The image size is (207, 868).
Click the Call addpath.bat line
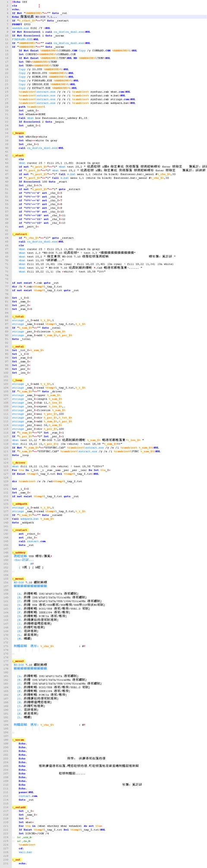tap(31, 518)
